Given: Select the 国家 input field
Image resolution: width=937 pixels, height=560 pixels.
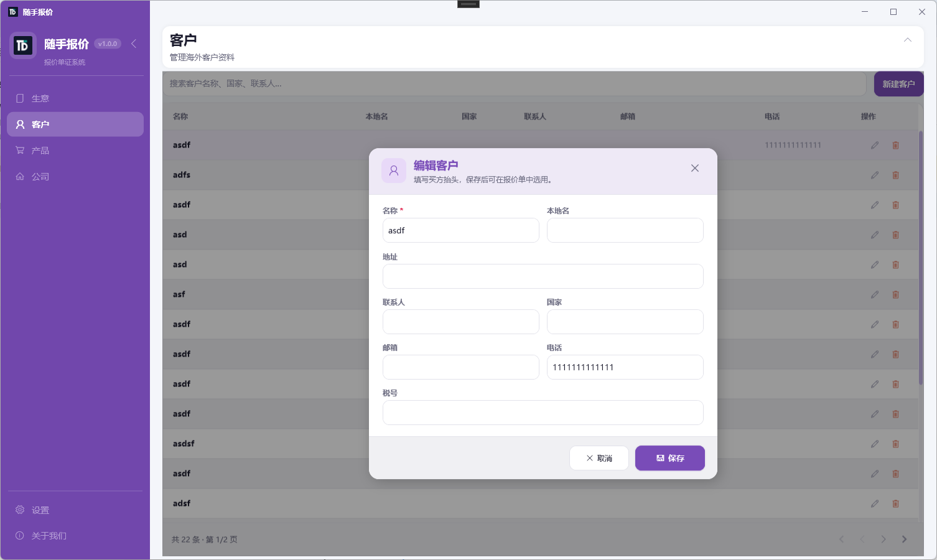Looking at the screenshot, I should (625, 322).
